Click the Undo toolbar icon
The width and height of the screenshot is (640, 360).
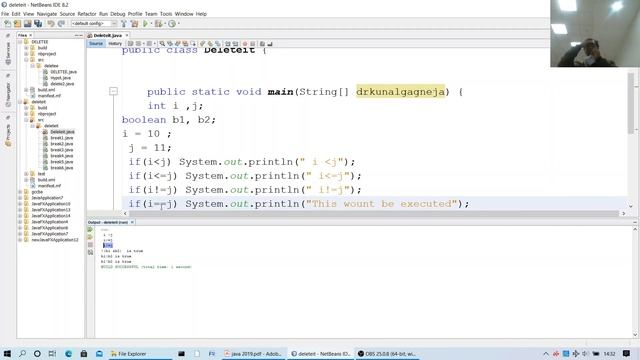[51, 24]
